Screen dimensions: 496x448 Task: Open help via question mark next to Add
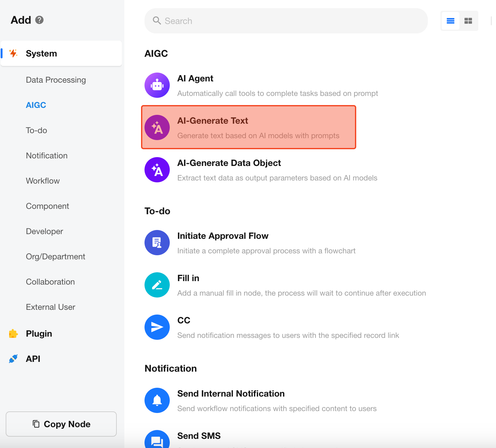click(39, 20)
